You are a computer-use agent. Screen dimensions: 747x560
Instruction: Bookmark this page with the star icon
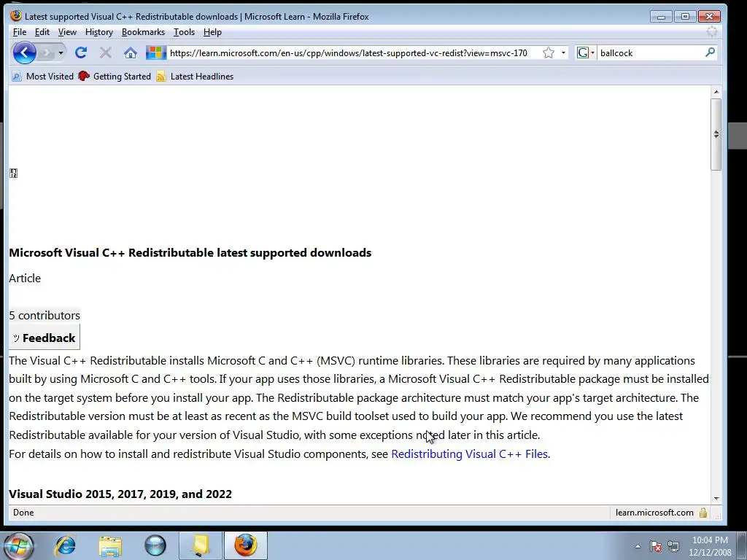point(549,52)
